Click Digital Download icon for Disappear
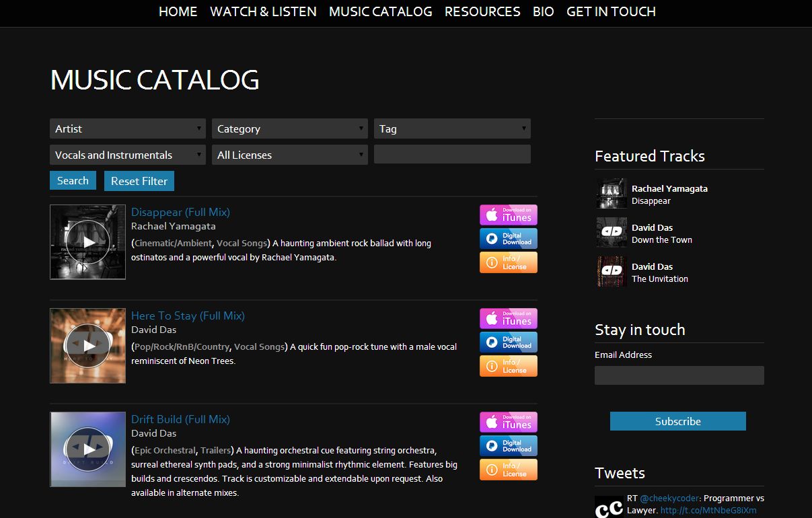 (508, 238)
